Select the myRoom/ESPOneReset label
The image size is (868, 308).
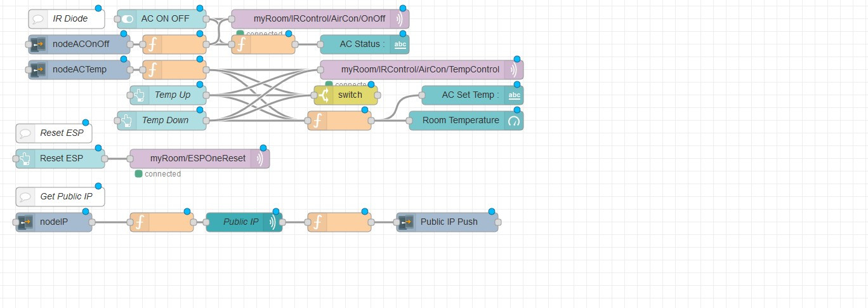click(198, 158)
